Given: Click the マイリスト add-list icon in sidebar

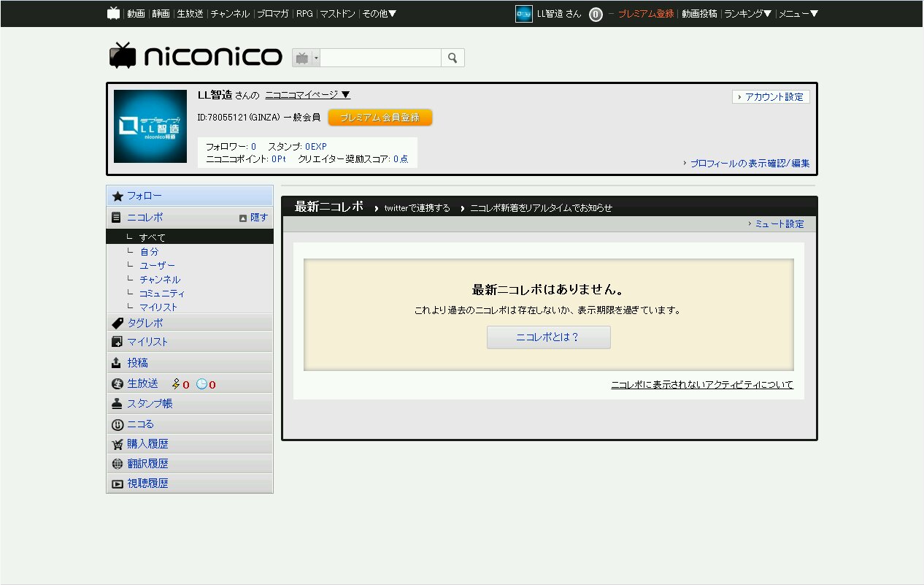Looking at the screenshot, I should (117, 342).
